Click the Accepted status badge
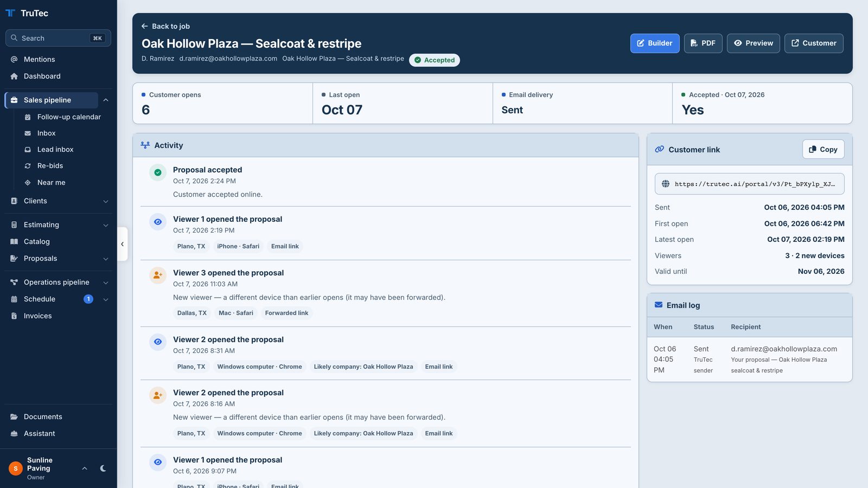The image size is (868, 488). pyautogui.click(x=435, y=60)
